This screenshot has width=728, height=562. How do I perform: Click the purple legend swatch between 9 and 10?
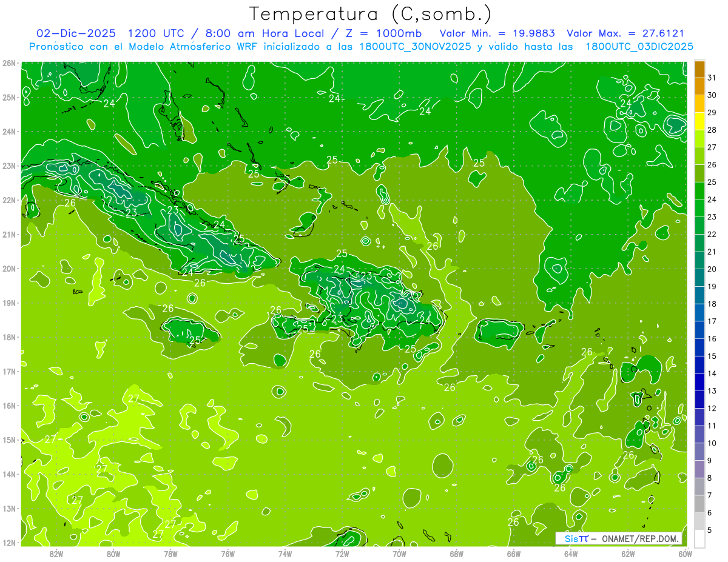tap(699, 452)
